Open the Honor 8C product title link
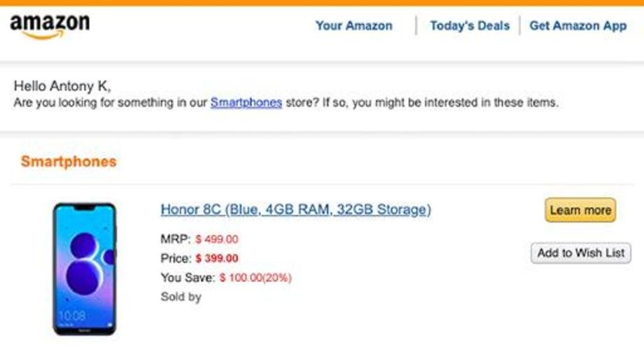This screenshot has width=644, height=352. coord(295,209)
